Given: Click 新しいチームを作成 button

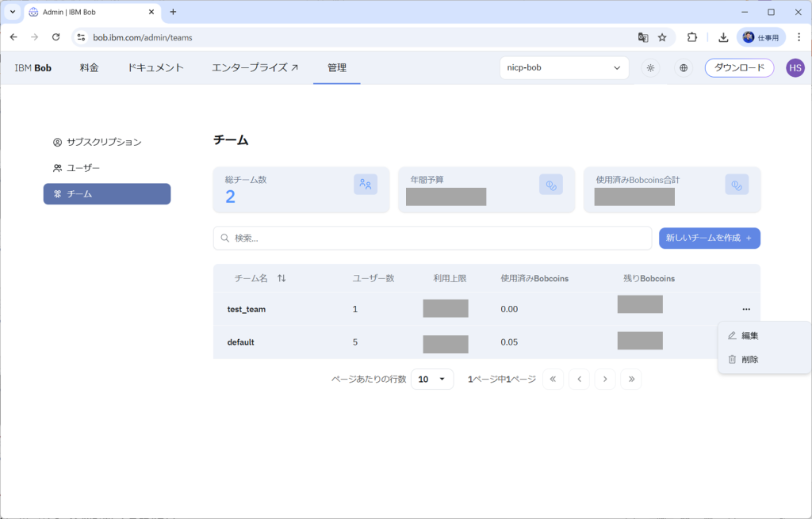Looking at the screenshot, I should (710, 238).
